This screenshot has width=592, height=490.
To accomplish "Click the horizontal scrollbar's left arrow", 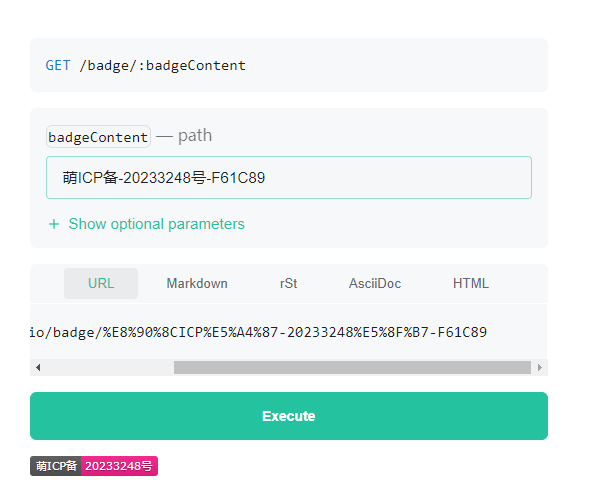I will (38, 367).
